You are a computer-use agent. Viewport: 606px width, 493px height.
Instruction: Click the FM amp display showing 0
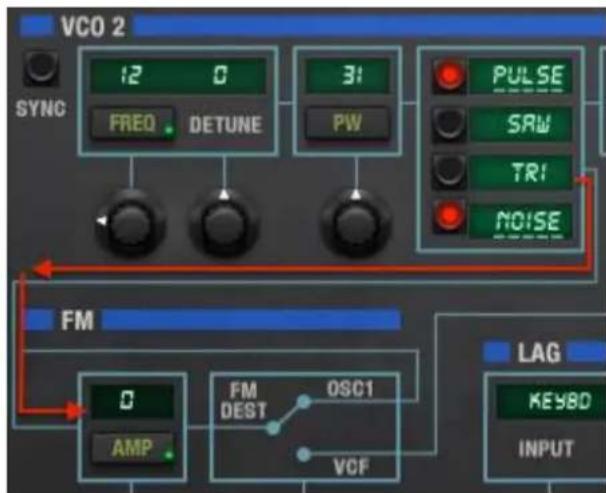(x=131, y=401)
